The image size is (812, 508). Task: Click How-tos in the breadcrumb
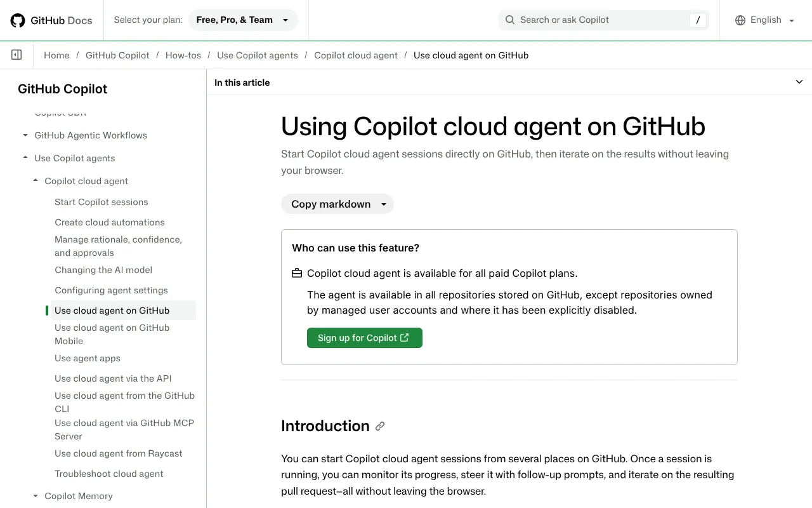click(183, 55)
